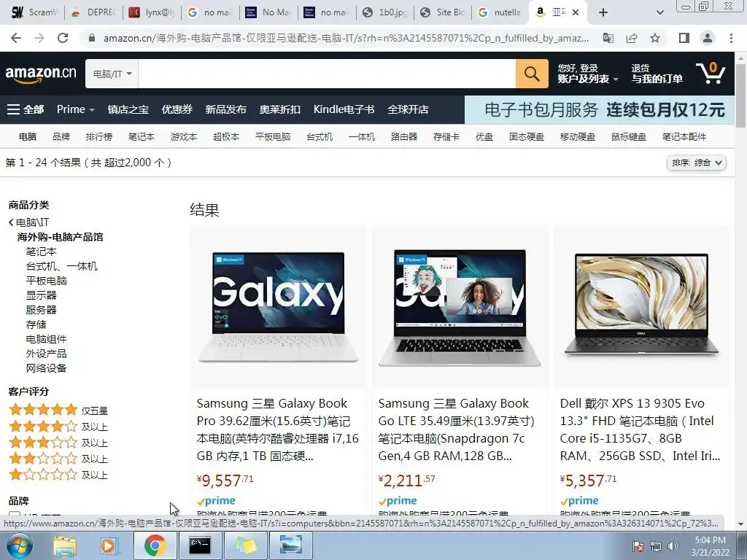Select 固态硬盘 sub-navigation item
Screen dimensions: 747x560
pyautogui.click(x=527, y=137)
